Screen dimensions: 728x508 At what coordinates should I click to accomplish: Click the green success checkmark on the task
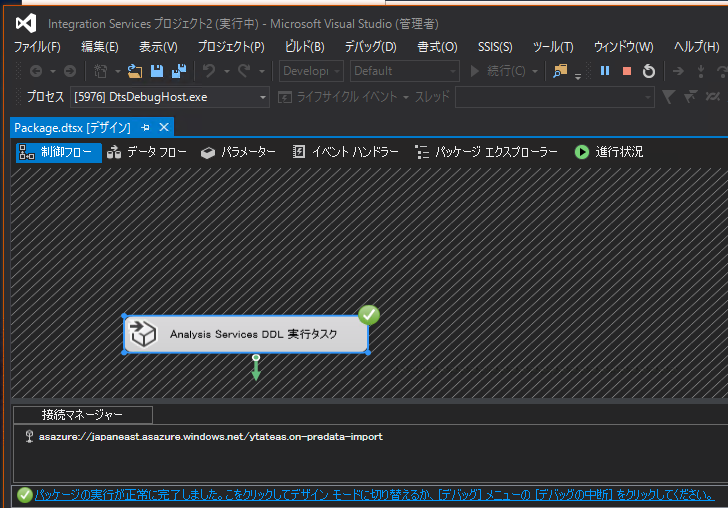[369, 315]
